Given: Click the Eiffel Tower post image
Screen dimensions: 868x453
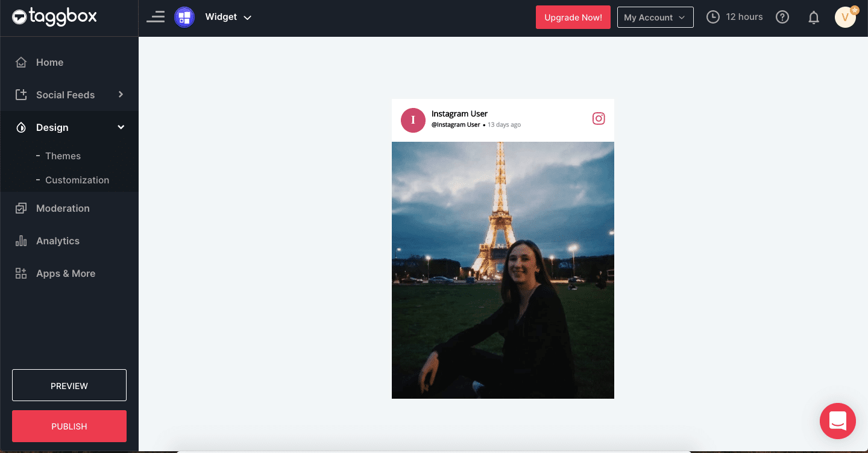Looking at the screenshot, I should pyautogui.click(x=503, y=270).
